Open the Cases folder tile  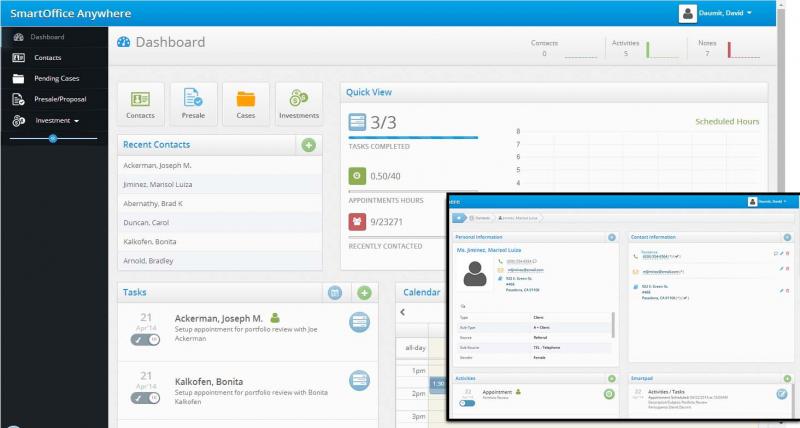click(x=245, y=104)
